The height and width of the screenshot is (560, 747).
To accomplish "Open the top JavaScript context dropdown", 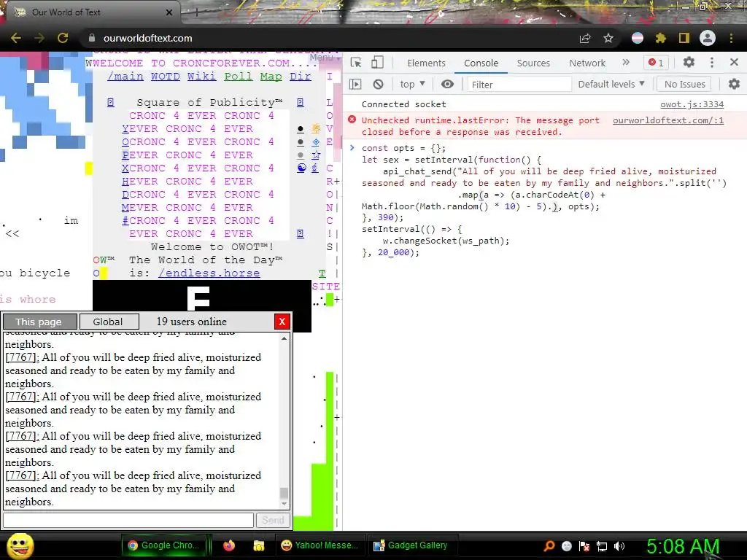I will [413, 85].
